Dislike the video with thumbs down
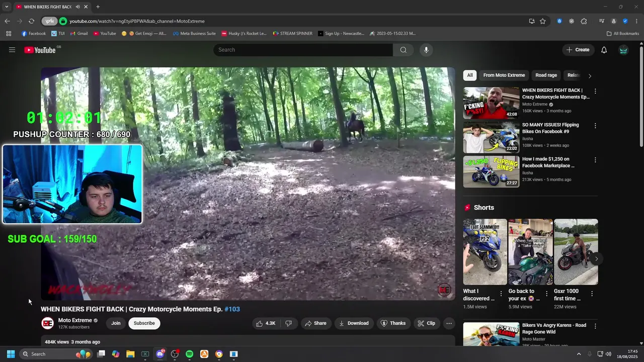 [289, 323]
